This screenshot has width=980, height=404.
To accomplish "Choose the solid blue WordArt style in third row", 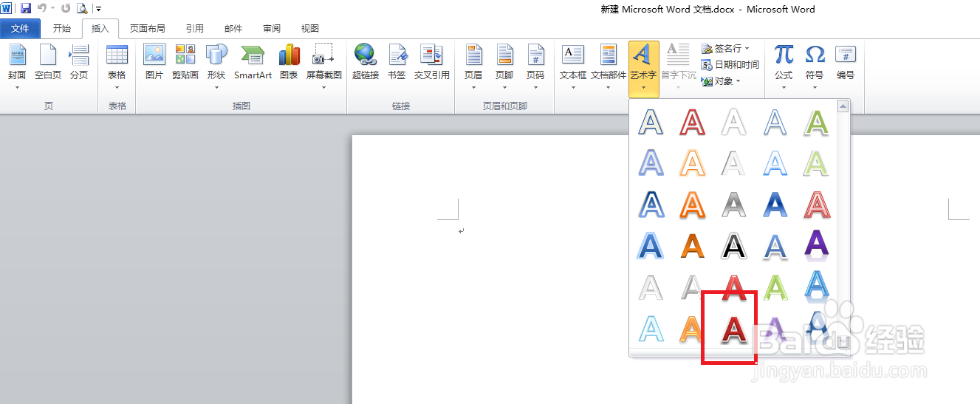I will point(775,204).
